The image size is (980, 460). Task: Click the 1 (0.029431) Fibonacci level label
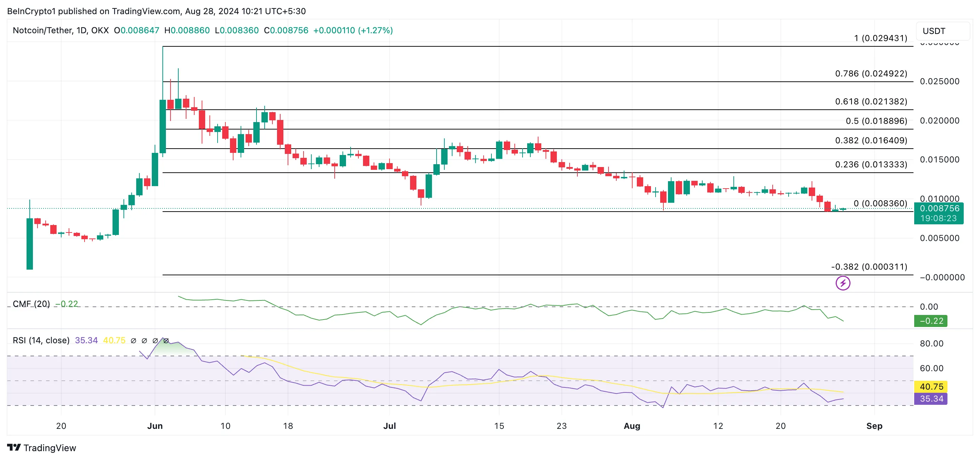[x=880, y=38]
